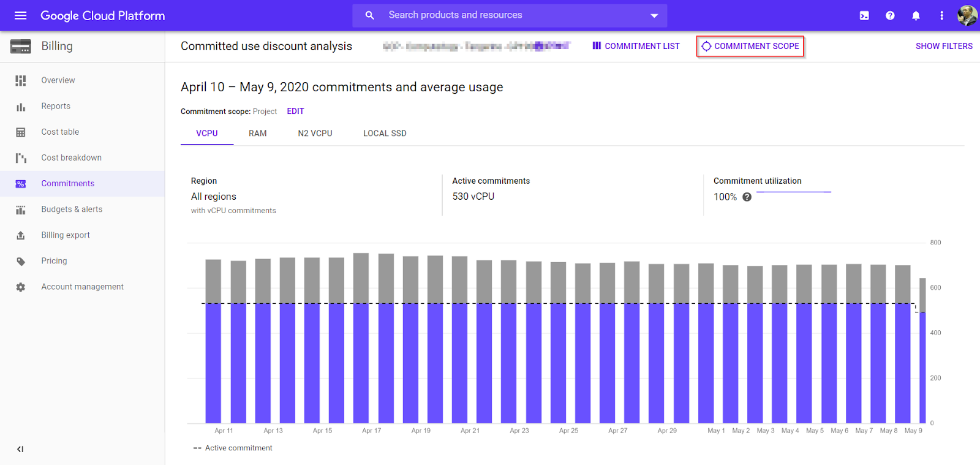The width and height of the screenshot is (980, 465).
Task: Click the blurred billing account name
Action: pyautogui.click(x=477, y=46)
